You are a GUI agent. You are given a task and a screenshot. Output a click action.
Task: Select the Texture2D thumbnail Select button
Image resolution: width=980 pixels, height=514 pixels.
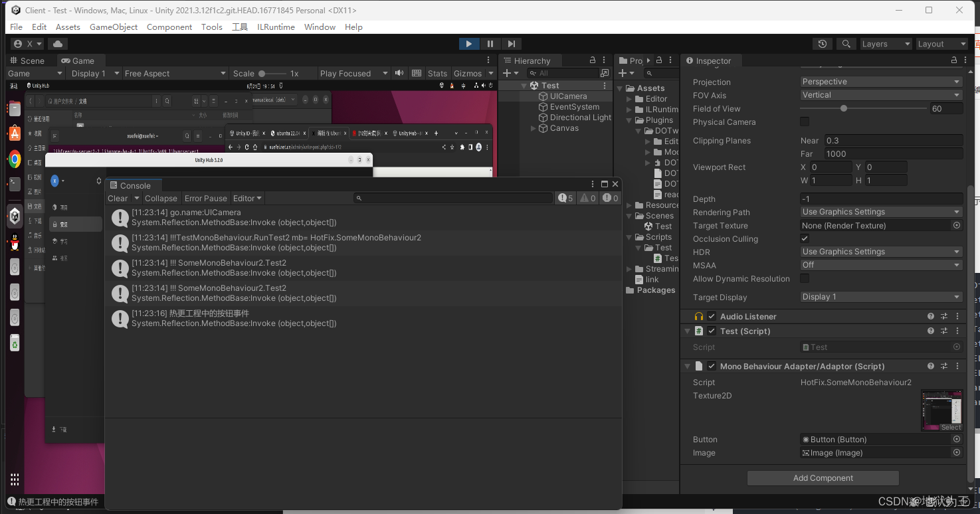pyautogui.click(x=951, y=427)
